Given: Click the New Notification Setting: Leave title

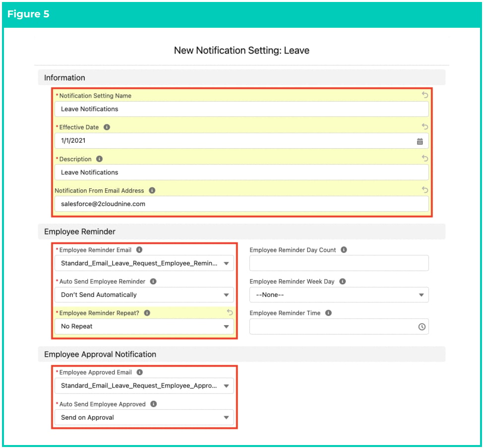Looking at the screenshot, I should [x=242, y=50].
